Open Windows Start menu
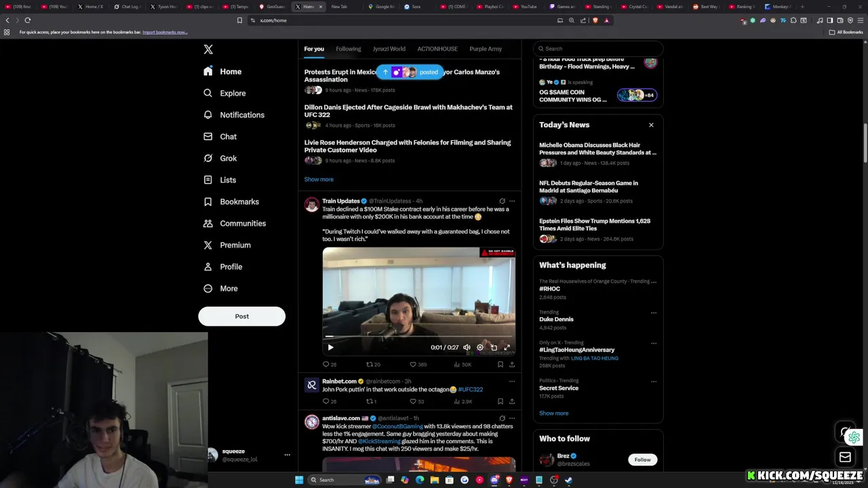 pos(298,480)
